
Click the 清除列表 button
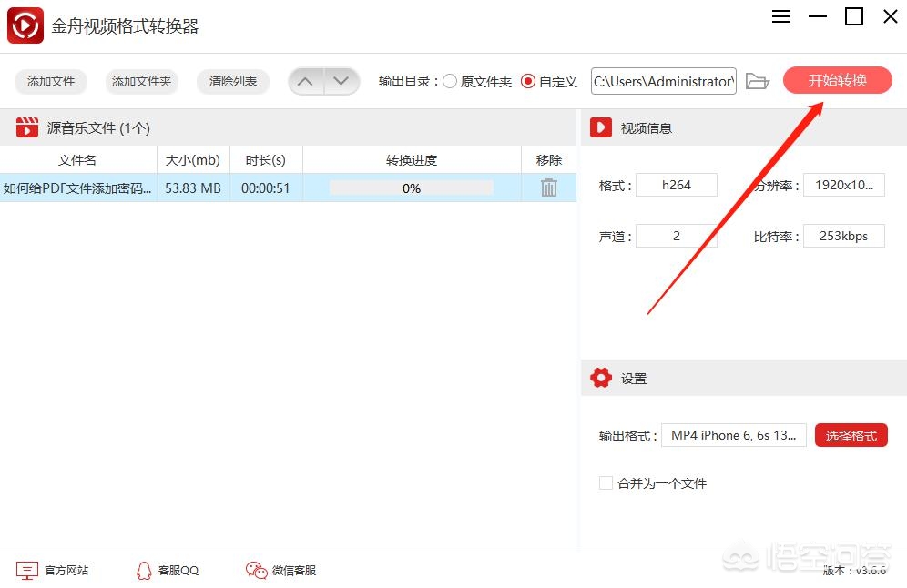pos(233,82)
